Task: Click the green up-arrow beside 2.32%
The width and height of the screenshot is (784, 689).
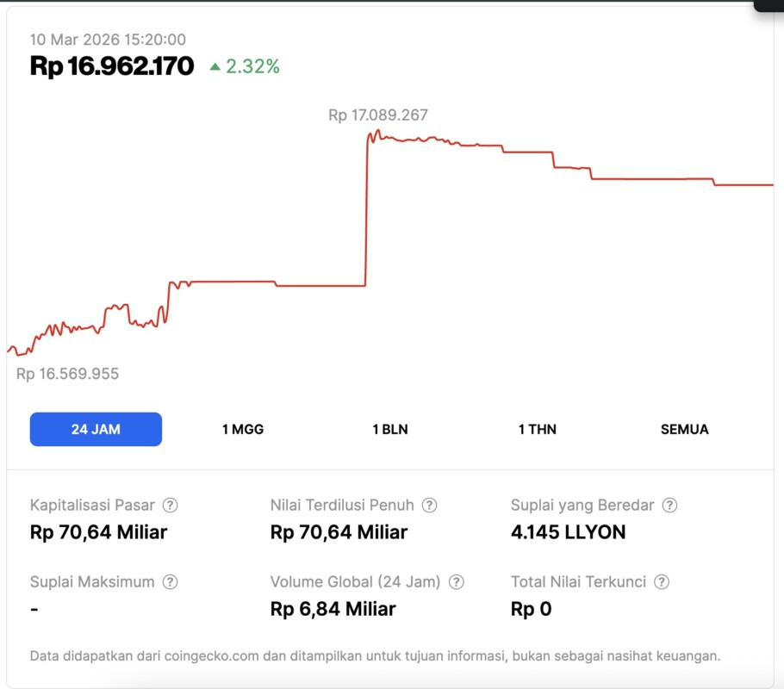Action: point(215,66)
